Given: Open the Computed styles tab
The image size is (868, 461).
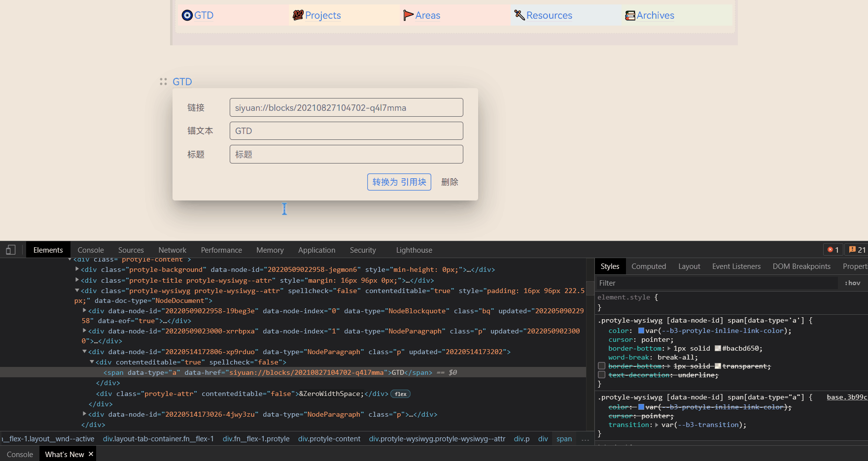Looking at the screenshot, I should pyautogui.click(x=648, y=266).
